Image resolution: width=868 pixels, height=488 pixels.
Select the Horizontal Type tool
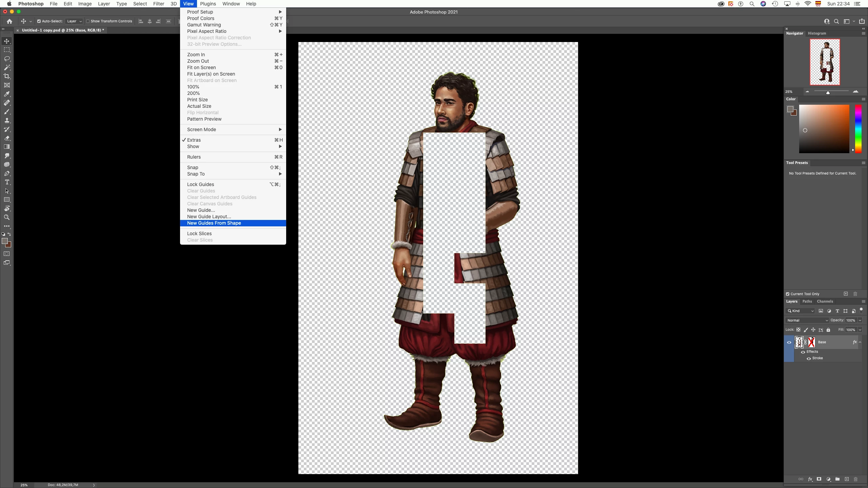[7, 182]
